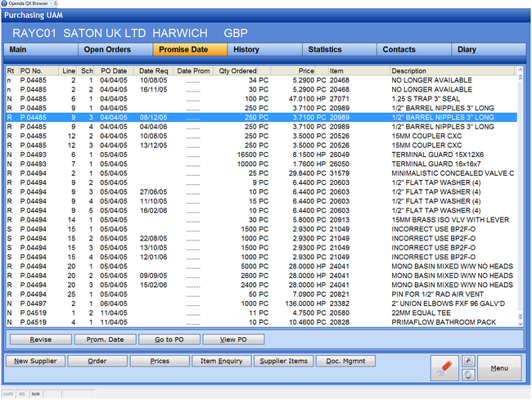Click the Doc. Mgmnt button
The height and width of the screenshot is (400, 532).
coord(345,361)
